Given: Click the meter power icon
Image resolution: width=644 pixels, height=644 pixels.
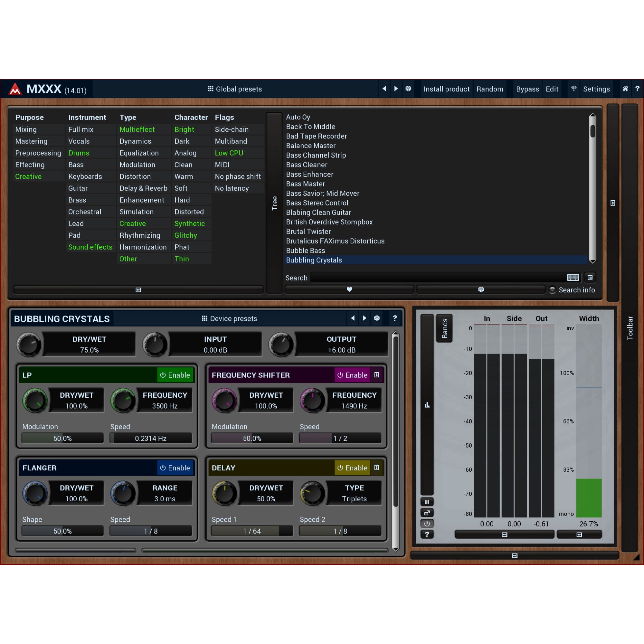Looking at the screenshot, I should [427, 523].
